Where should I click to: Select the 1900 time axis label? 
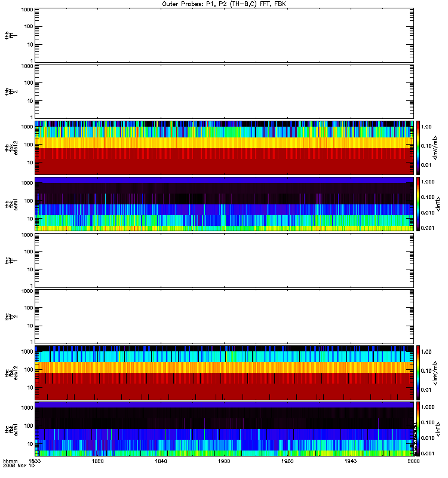click(x=224, y=461)
